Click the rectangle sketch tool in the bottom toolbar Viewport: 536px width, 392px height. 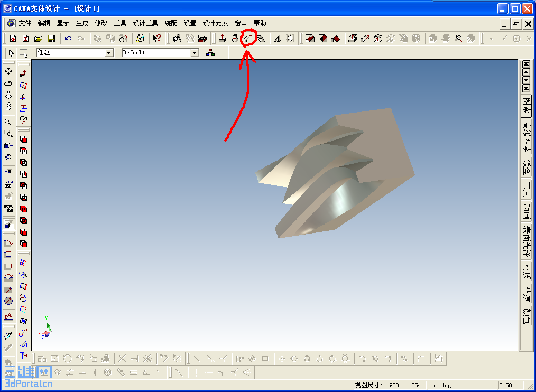click(265, 359)
